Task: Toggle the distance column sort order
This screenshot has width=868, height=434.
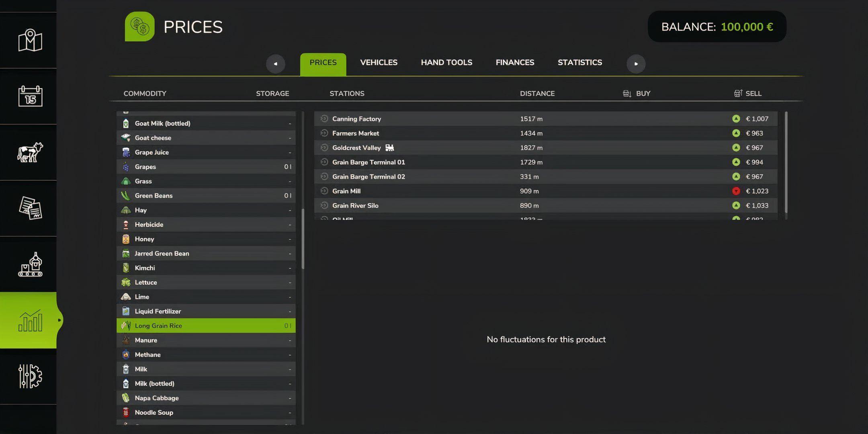Action: point(536,94)
